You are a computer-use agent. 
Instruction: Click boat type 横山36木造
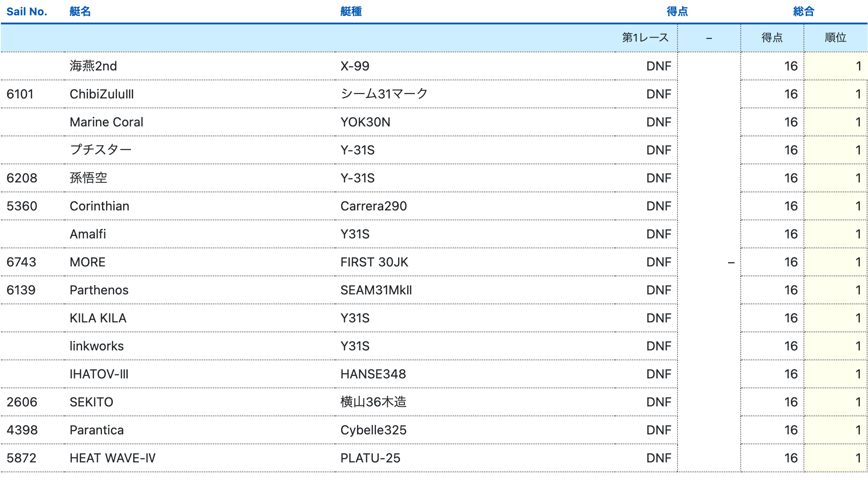coord(373,402)
